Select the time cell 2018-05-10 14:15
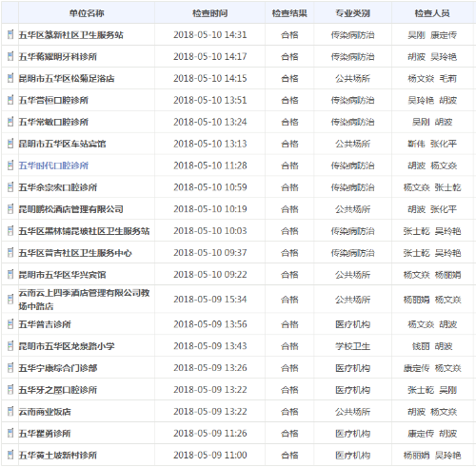This screenshot has width=476, height=467. pos(209,78)
